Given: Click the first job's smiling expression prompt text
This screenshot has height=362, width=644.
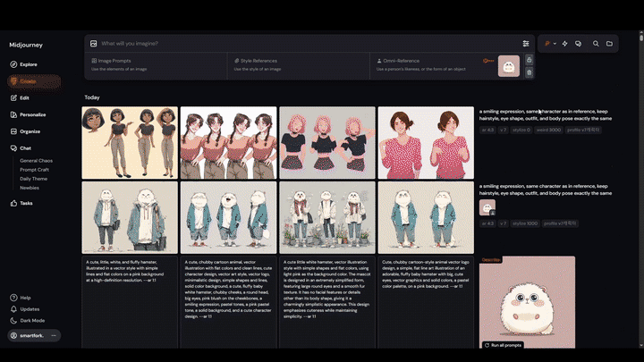Looking at the screenshot, I should tap(546, 115).
